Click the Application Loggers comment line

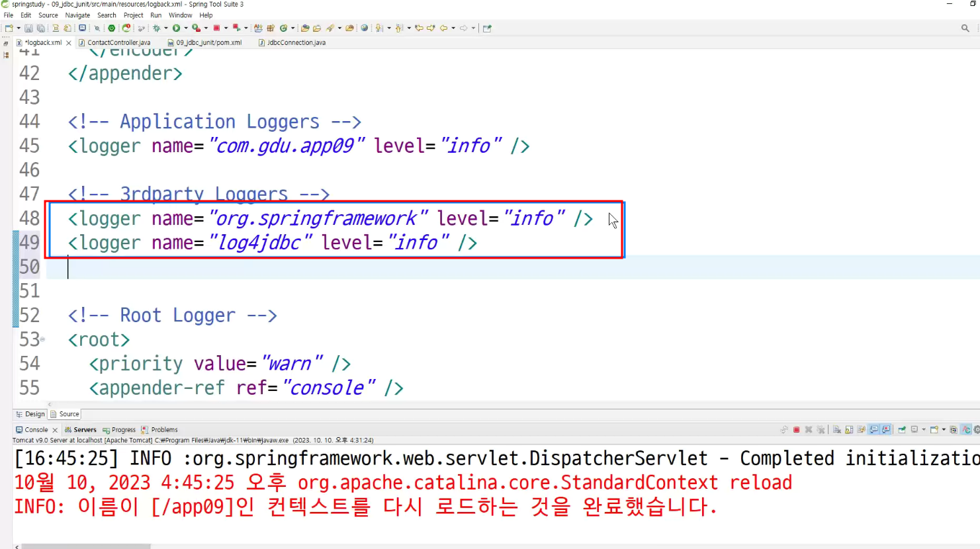(x=214, y=122)
